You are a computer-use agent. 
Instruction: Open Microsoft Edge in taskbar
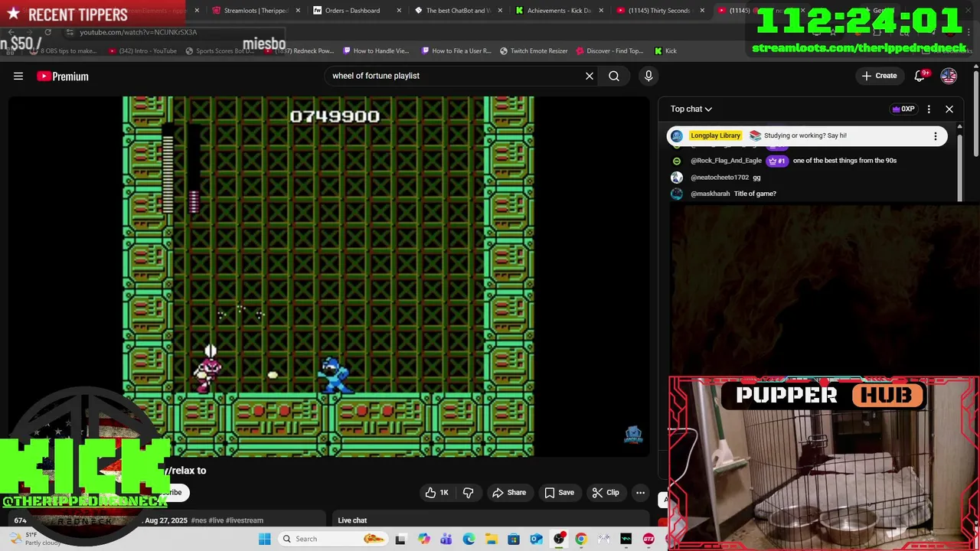click(469, 539)
